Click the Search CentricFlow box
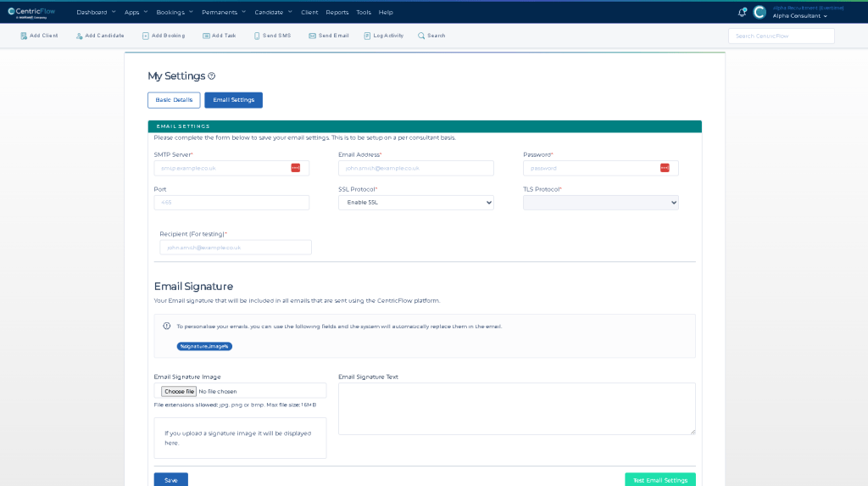Image resolution: width=868 pixels, height=486 pixels. [x=781, y=36]
